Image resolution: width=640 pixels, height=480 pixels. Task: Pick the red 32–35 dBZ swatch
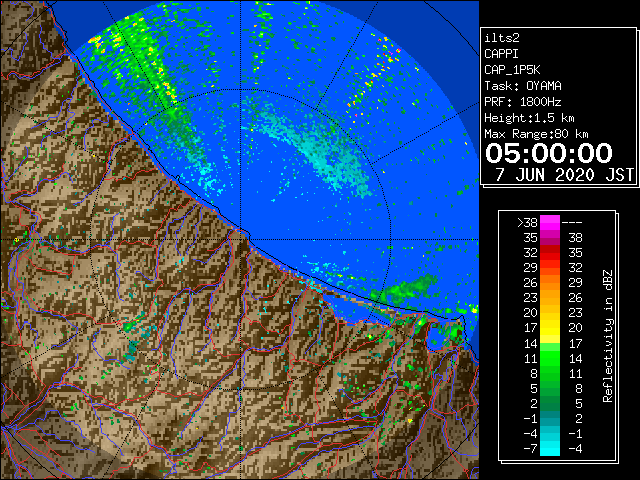tap(550, 253)
